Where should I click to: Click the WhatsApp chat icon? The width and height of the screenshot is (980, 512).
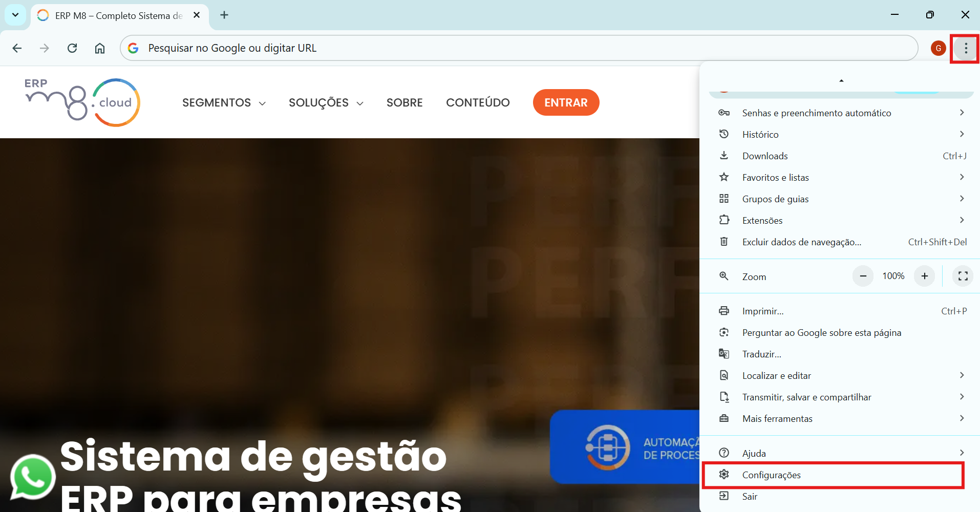coord(33,477)
